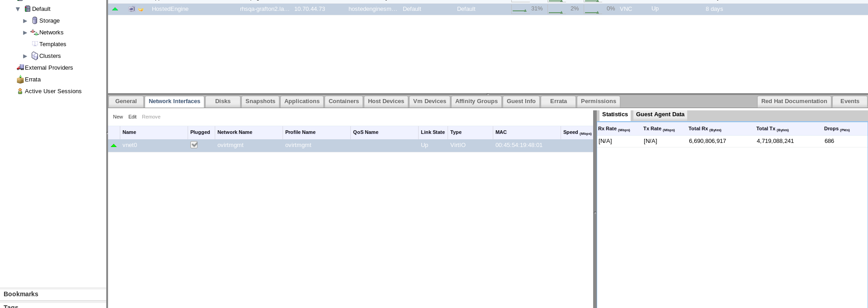Click HostedEngine green up-status arrow

click(115, 9)
